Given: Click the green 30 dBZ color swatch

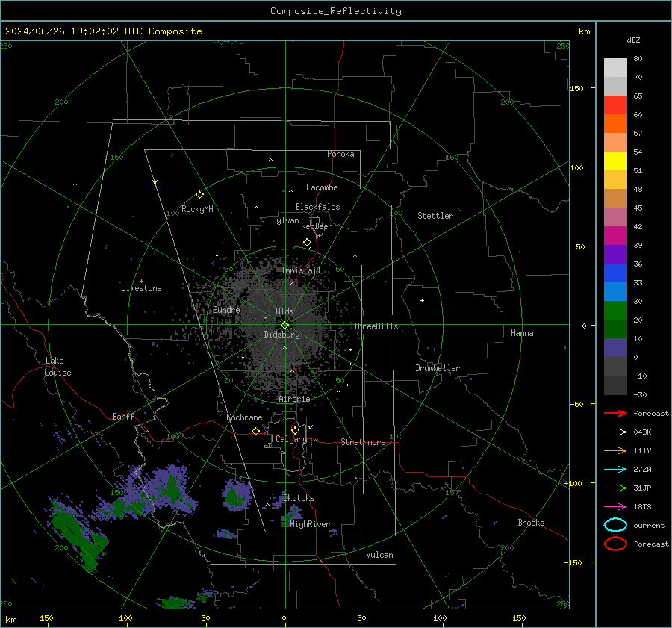Looking at the screenshot, I should coord(615,311).
